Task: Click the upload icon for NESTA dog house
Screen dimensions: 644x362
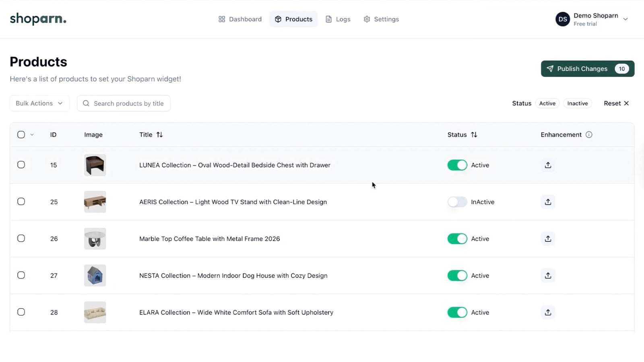Action: click(547, 276)
